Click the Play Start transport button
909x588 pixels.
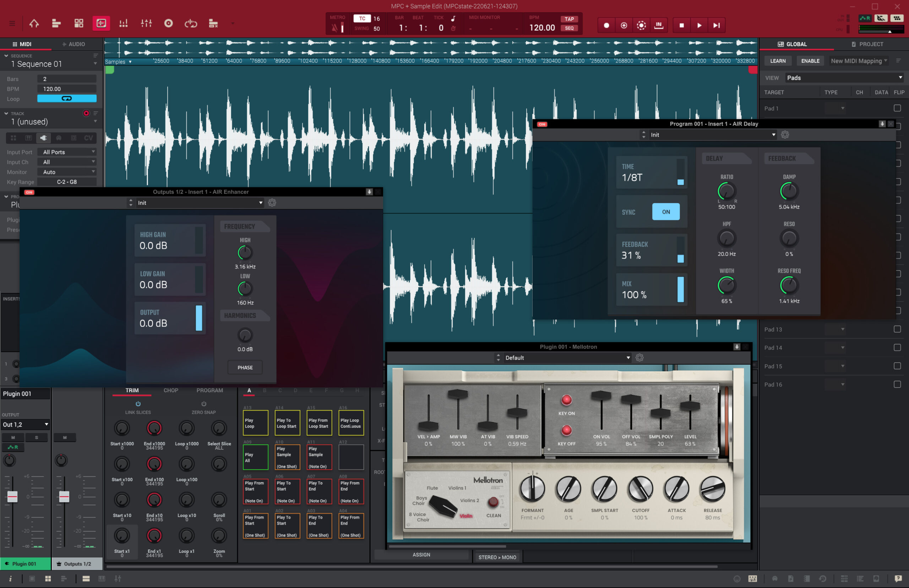coord(717,26)
